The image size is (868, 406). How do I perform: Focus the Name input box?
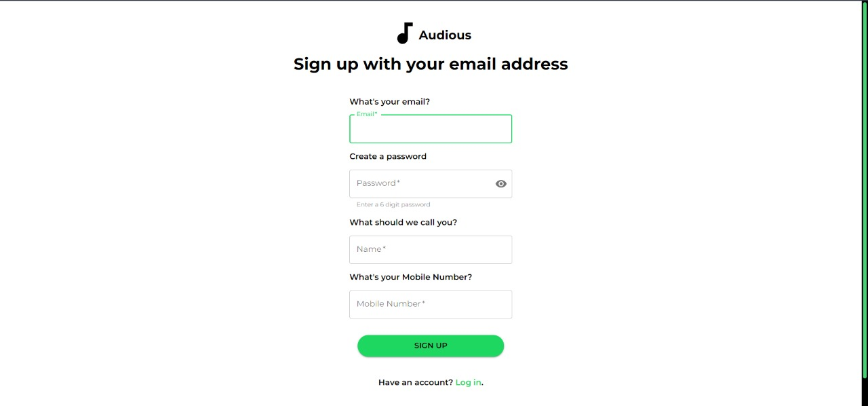(x=431, y=249)
